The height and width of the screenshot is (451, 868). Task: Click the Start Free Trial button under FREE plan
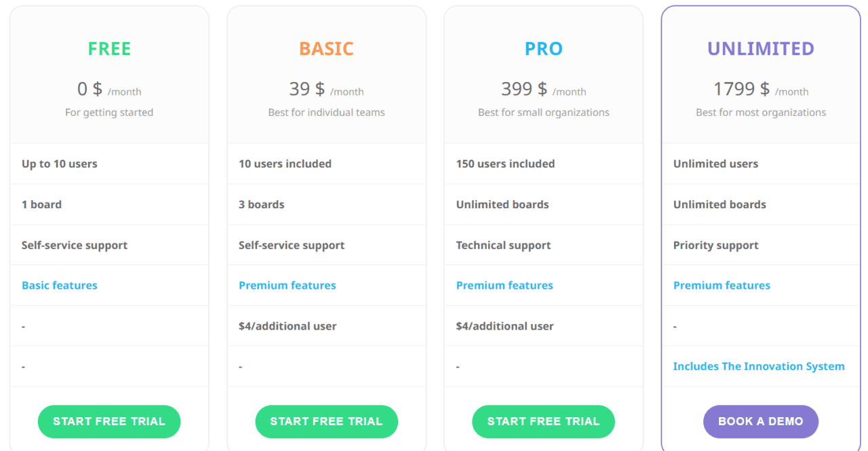[x=108, y=421]
